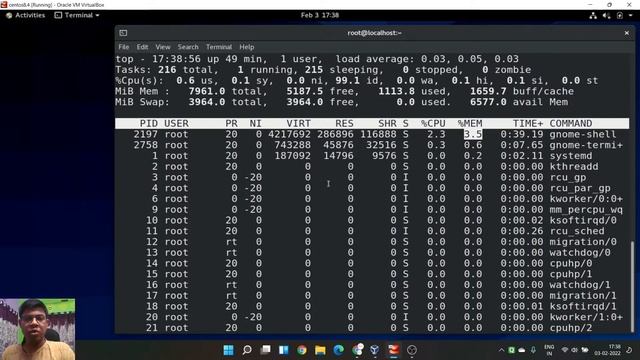Open the Chrome profile window with badge in taskbar
Viewport: 640px width, 360px height.
(358, 350)
